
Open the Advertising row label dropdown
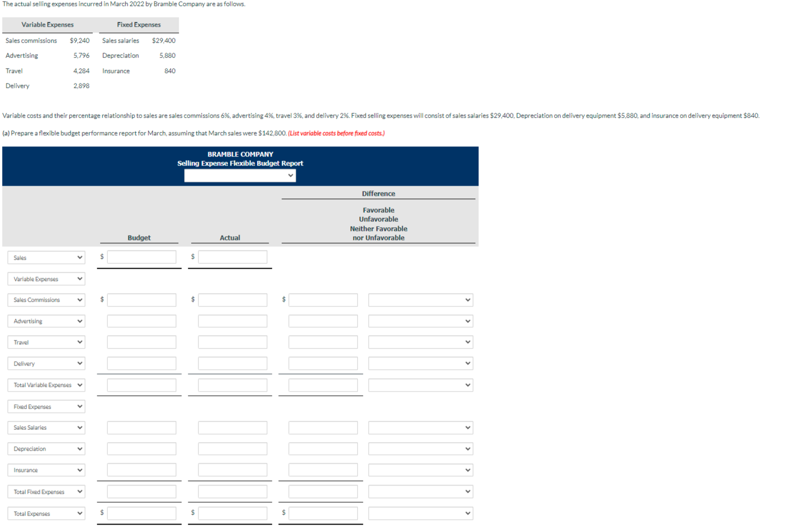46,321
